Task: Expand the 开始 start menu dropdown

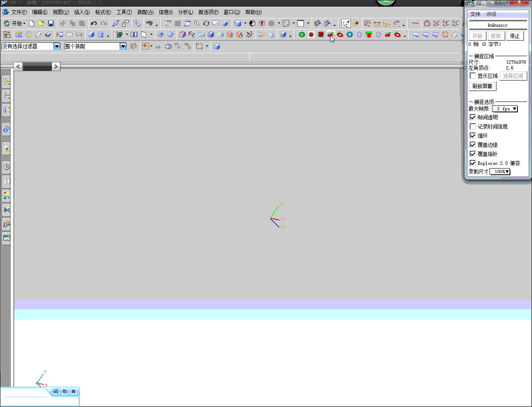Action: 15,23
